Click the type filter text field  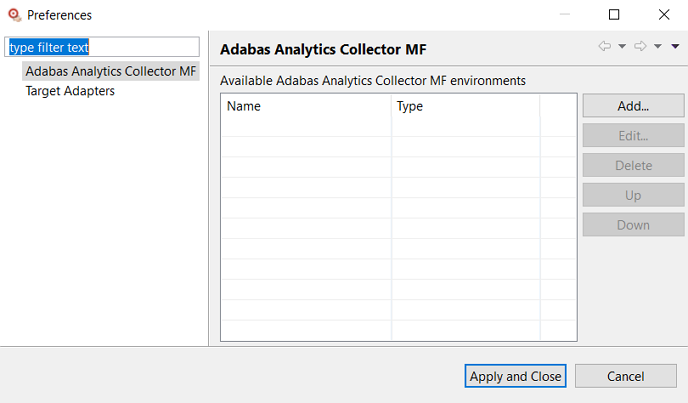pos(103,48)
